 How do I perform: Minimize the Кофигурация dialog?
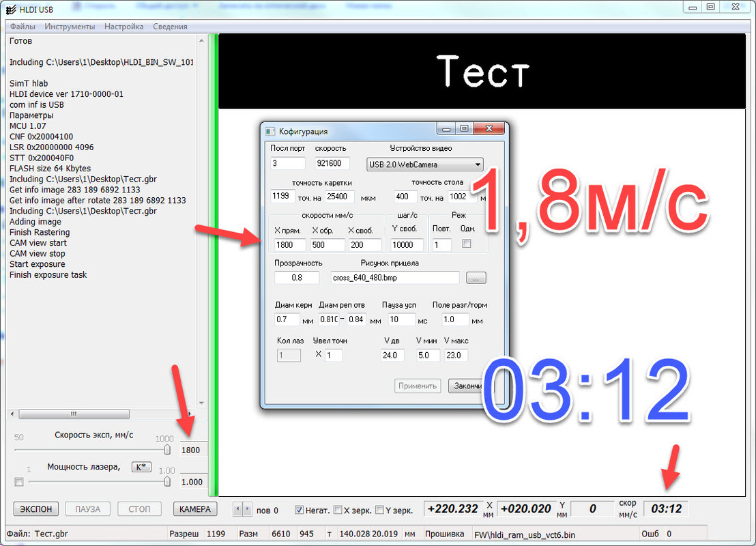[446, 129]
